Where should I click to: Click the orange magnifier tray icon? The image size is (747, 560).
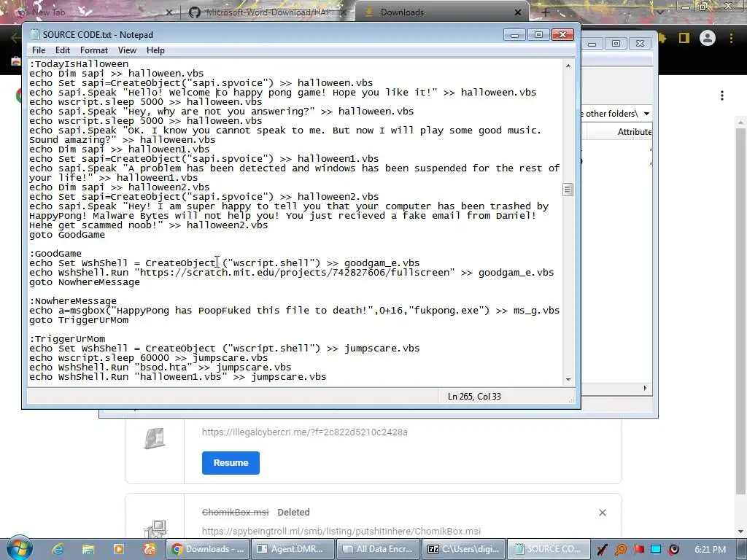(621, 550)
